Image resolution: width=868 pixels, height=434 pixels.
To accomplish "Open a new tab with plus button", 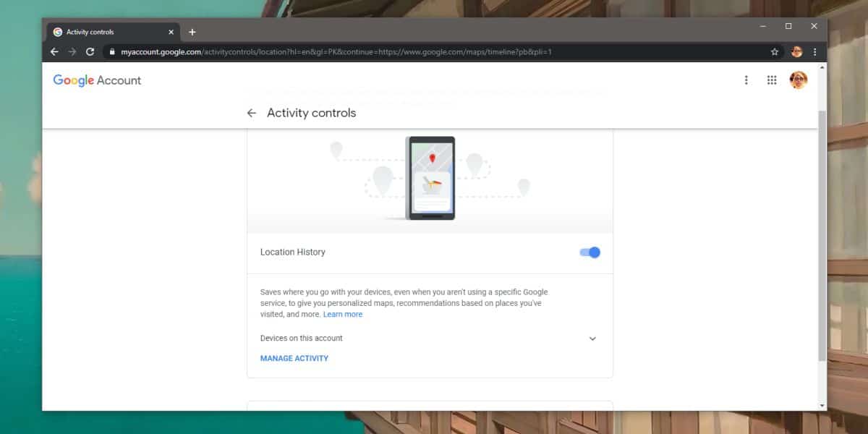I will (192, 32).
